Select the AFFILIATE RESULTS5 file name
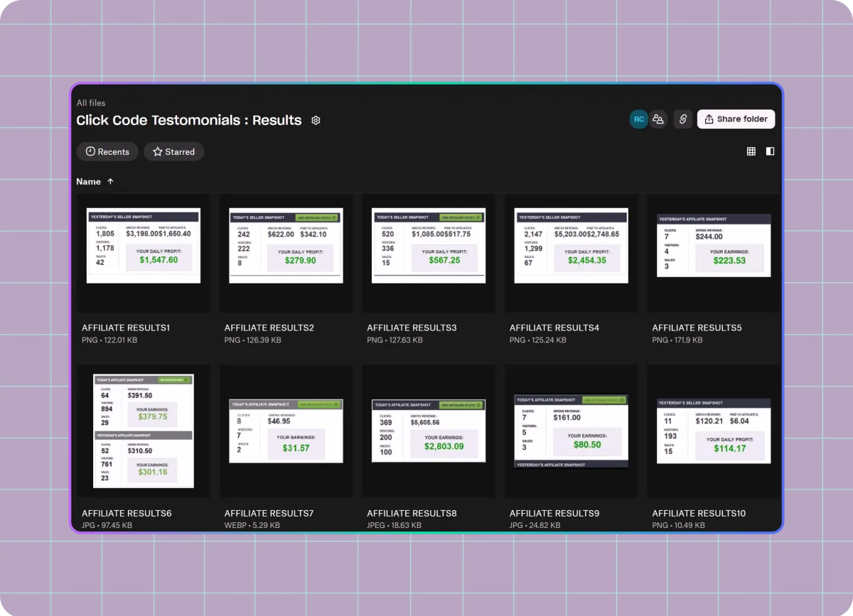 tap(697, 328)
